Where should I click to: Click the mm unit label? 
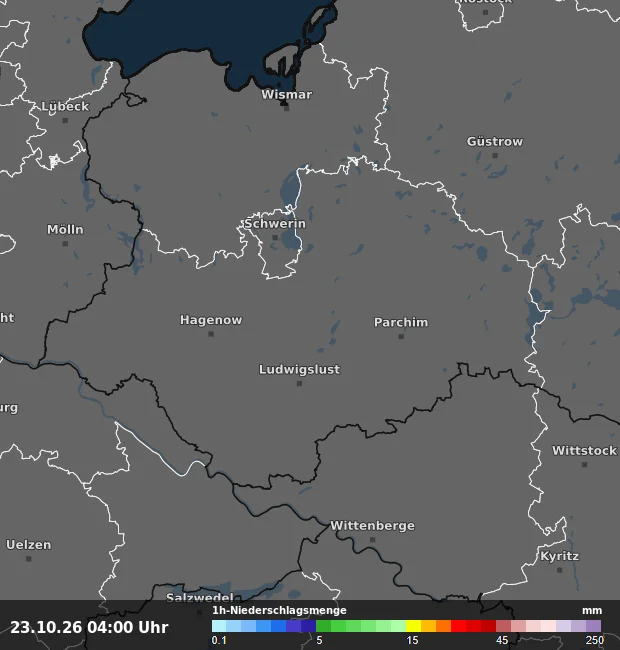tap(592, 611)
